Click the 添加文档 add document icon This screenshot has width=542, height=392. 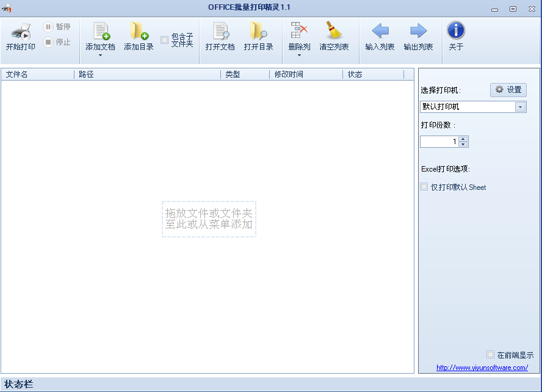(x=100, y=32)
